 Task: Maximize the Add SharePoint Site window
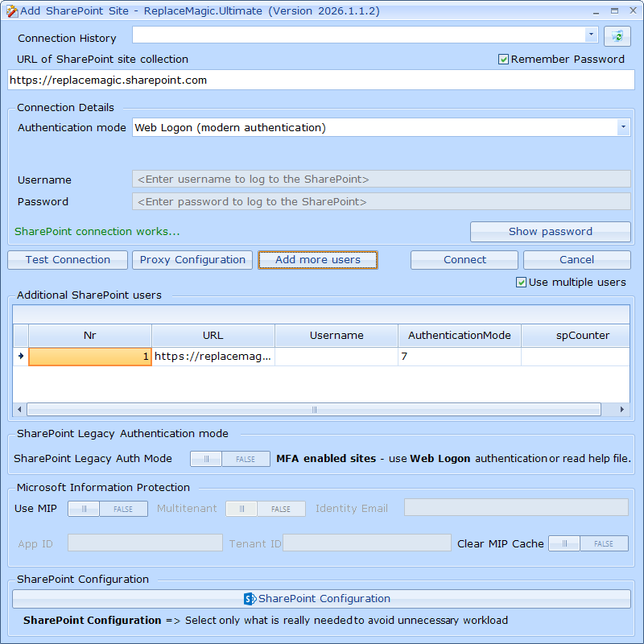614,11
